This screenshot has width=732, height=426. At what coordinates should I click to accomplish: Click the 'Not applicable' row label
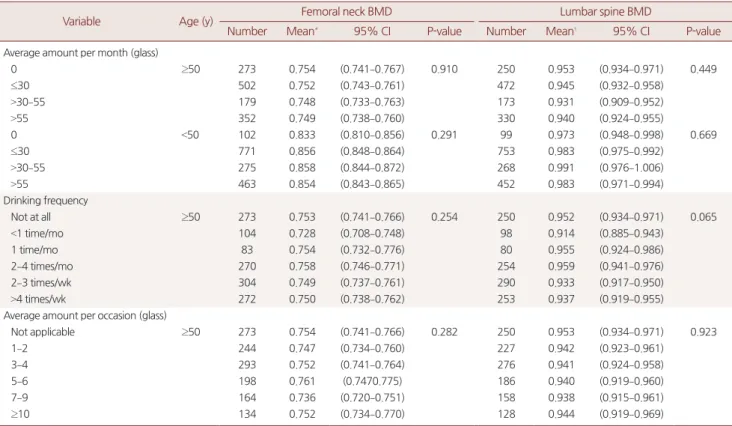coord(43,332)
